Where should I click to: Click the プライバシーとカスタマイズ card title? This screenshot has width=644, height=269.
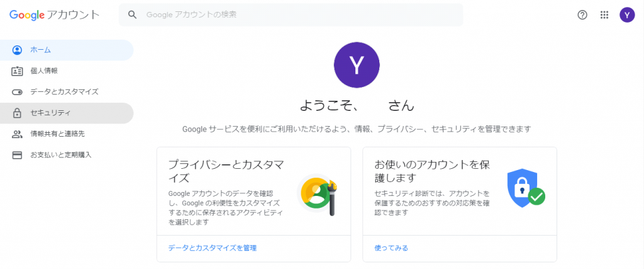point(226,171)
